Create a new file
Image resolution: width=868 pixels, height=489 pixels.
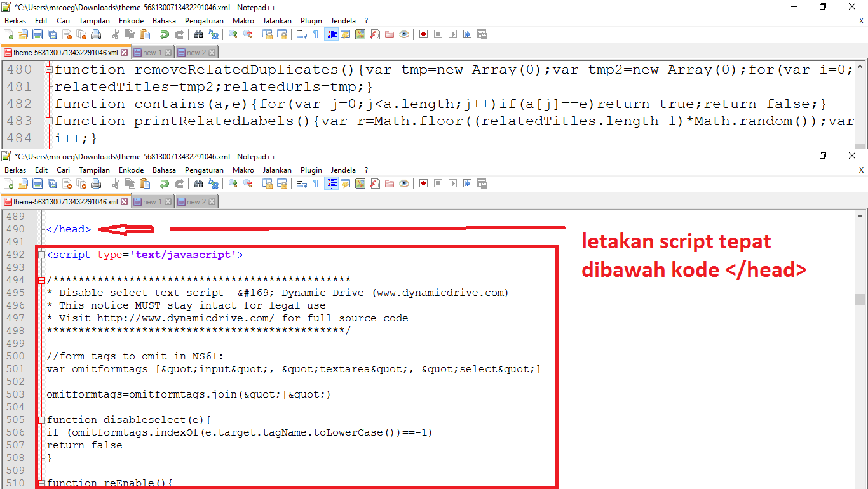point(9,34)
